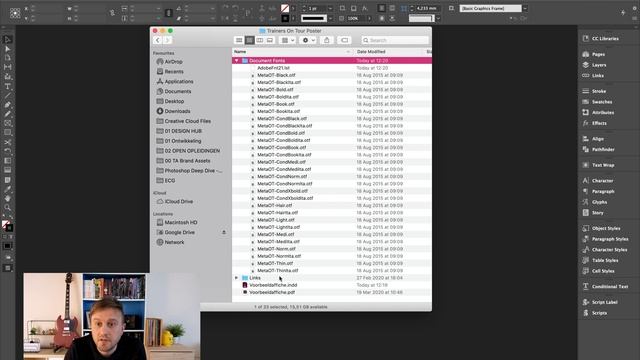Open Downloads in Finder sidebar
Screen dimensions: 640x360
[x=173, y=111]
